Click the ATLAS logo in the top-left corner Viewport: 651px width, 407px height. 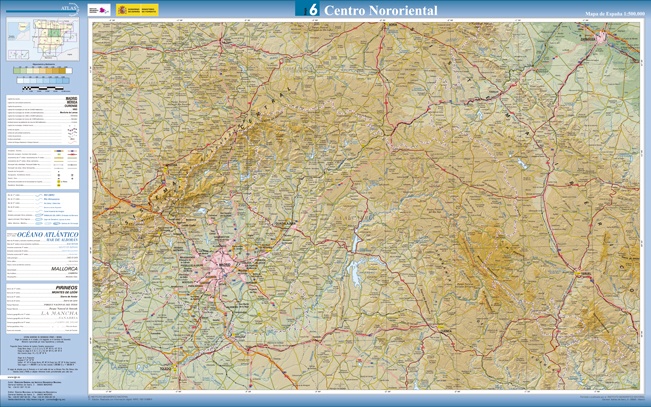70,7
